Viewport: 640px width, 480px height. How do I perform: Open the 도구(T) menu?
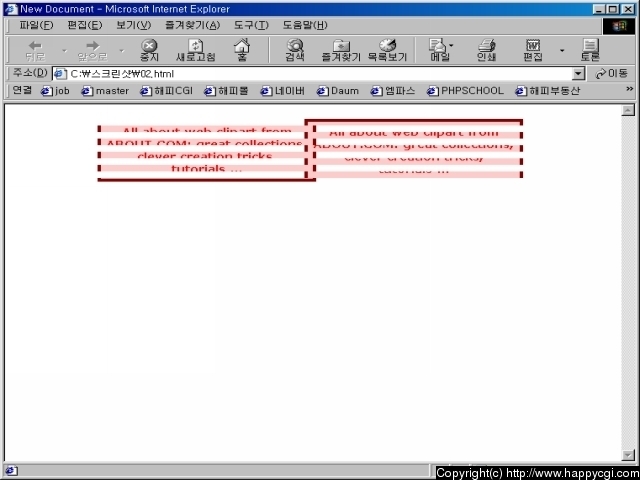[x=251, y=25]
